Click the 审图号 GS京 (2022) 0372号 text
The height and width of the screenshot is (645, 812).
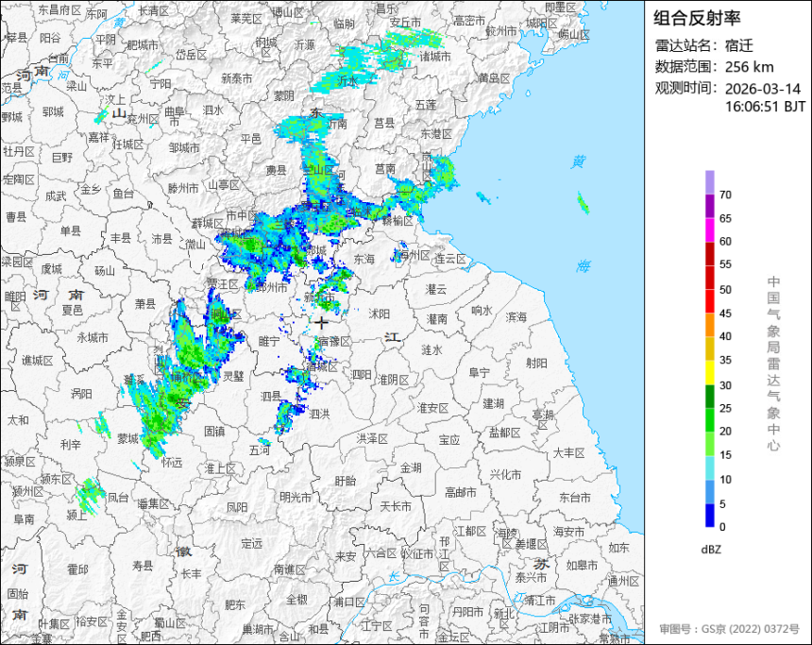click(x=730, y=629)
